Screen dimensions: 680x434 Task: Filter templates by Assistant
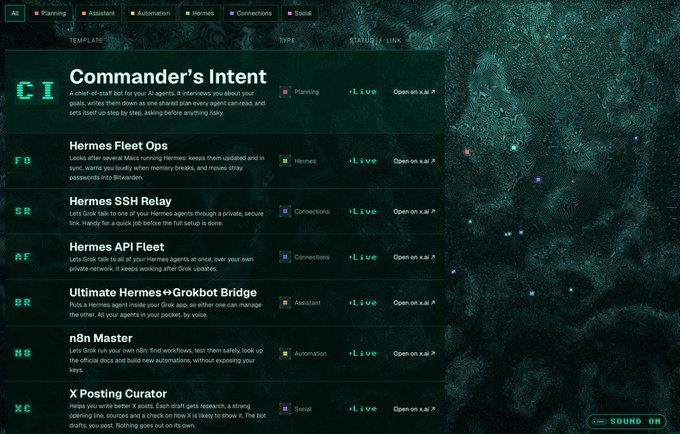(98, 13)
